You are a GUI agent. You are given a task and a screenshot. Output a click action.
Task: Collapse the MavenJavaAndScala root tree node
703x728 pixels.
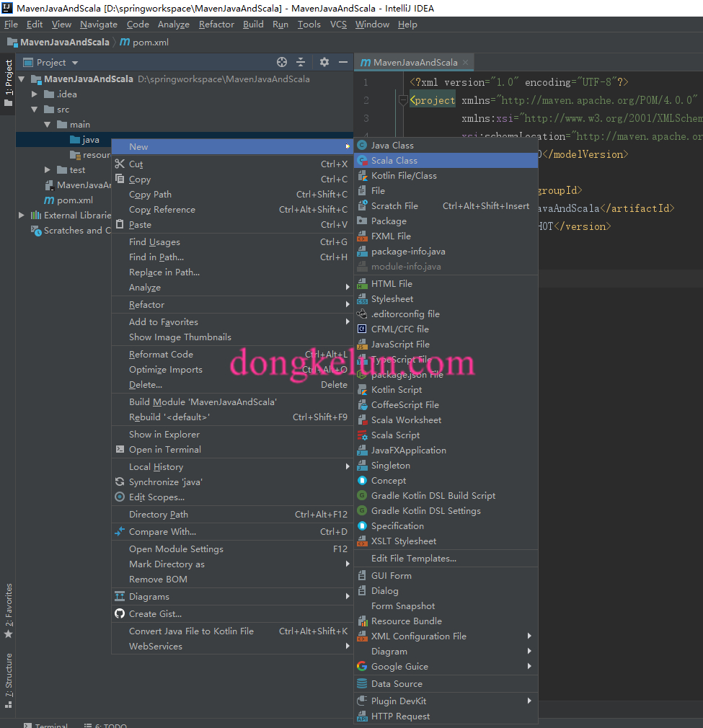pos(22,79)
